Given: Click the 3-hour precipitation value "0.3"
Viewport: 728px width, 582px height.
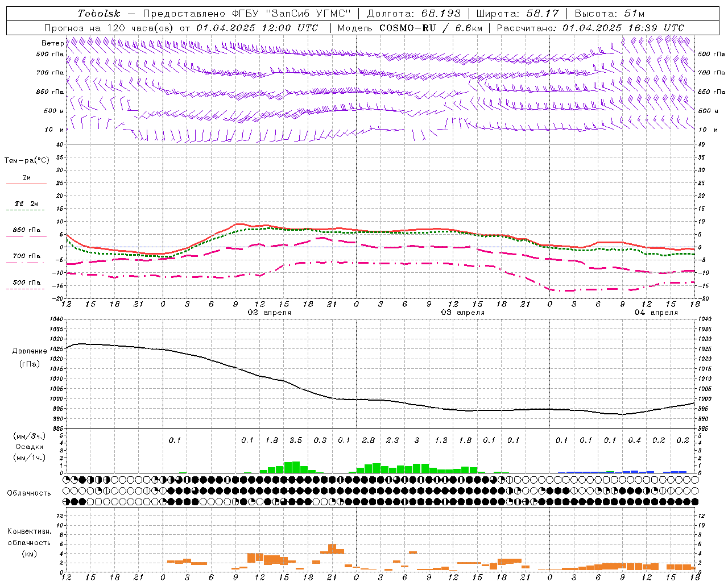Looking at the screenshot, I should point(320,440).
